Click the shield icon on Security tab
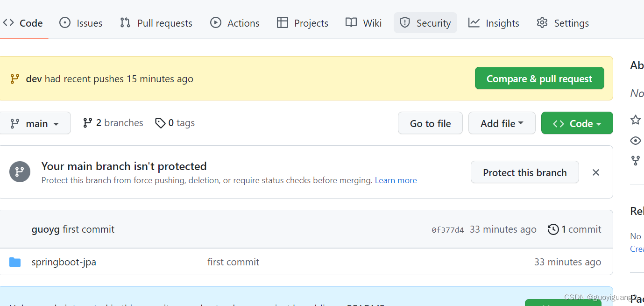The height and width of the screenshot is (306, 644). click(x=405, y=22)
